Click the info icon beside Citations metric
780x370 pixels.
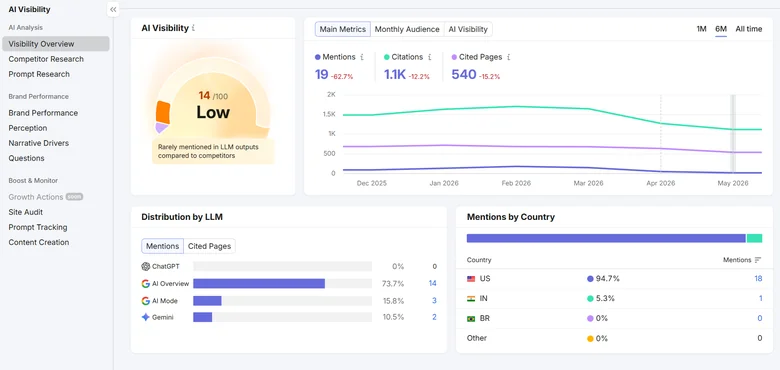tap(429, 57)
